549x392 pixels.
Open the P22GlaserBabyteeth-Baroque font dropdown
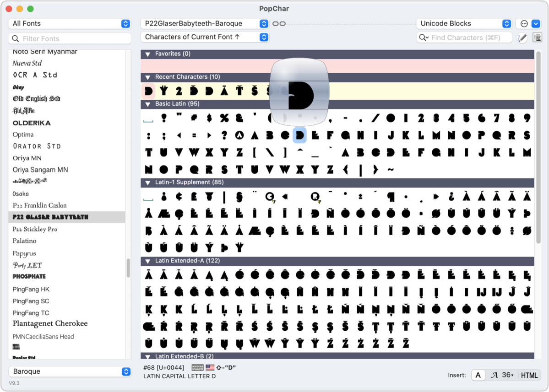(205, 23)
